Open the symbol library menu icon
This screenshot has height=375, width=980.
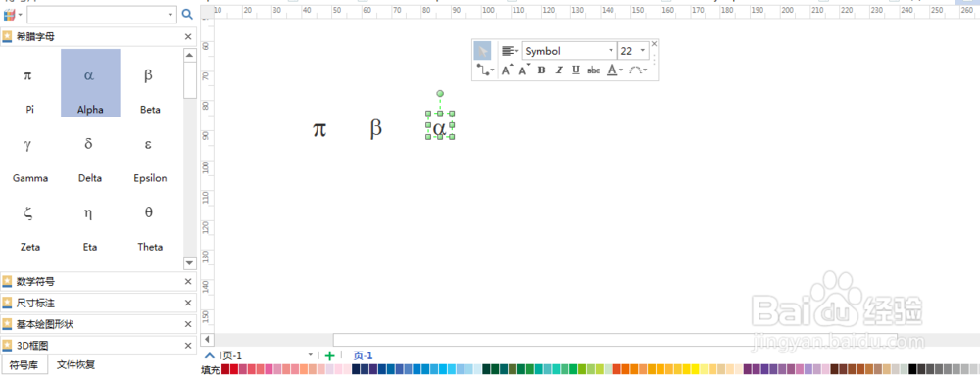tap(12, 14)
